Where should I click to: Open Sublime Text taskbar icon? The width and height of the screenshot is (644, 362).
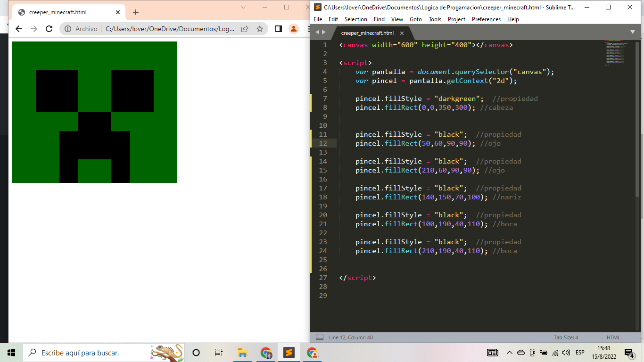click(289, 353)
